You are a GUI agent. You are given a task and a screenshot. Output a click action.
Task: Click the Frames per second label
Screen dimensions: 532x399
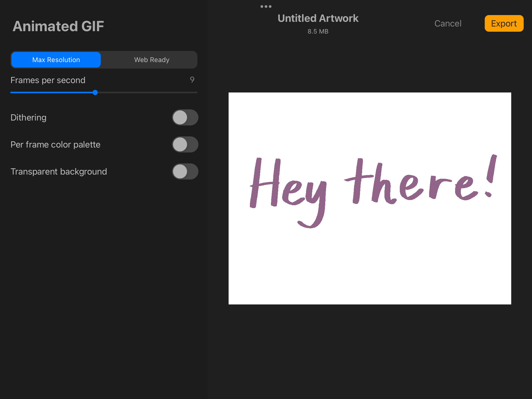(48, 80)
